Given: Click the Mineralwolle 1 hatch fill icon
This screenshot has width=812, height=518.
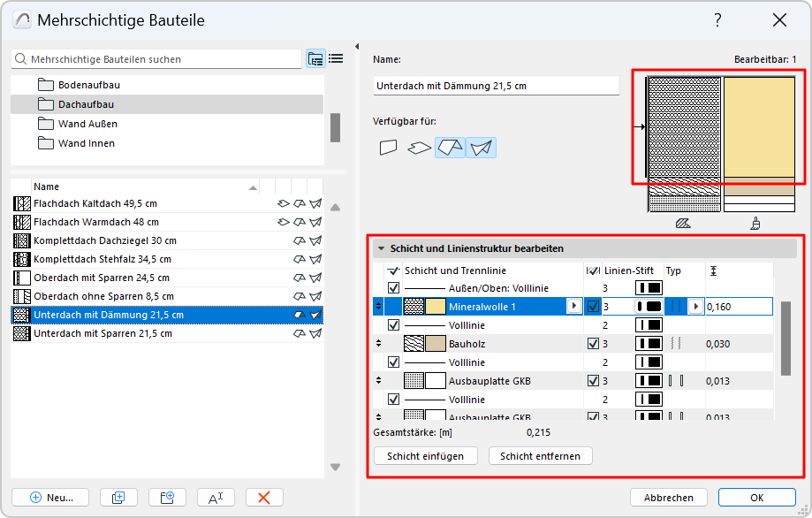Looking at the screenshot, I should (414, 307).
